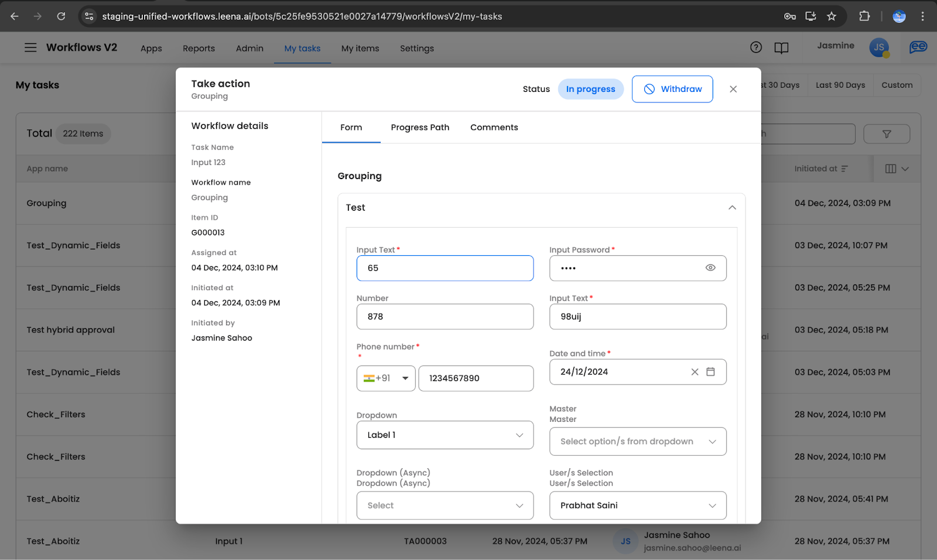The width and height of the screenshot is (937, 560).
Task: Open the column chooser dropdown
Action: (x=897, y=169)
